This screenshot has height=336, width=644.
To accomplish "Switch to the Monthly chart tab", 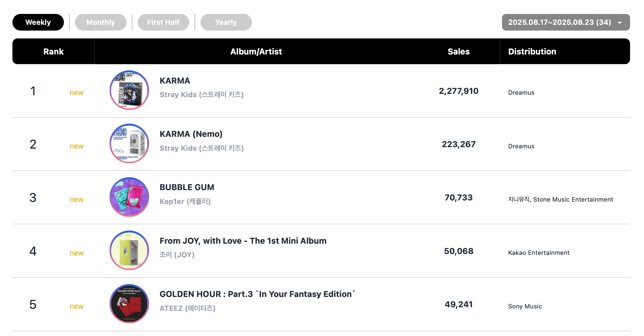I will (101, 22).
